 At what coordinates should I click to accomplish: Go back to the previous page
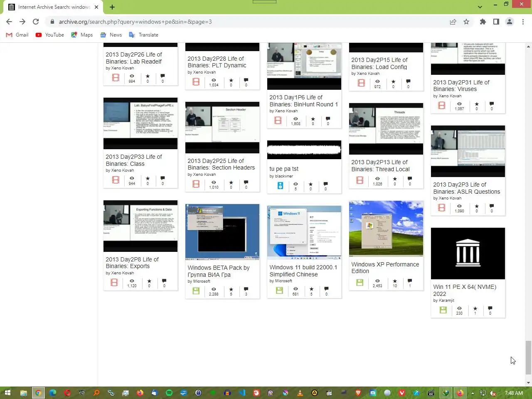(9, 22)
